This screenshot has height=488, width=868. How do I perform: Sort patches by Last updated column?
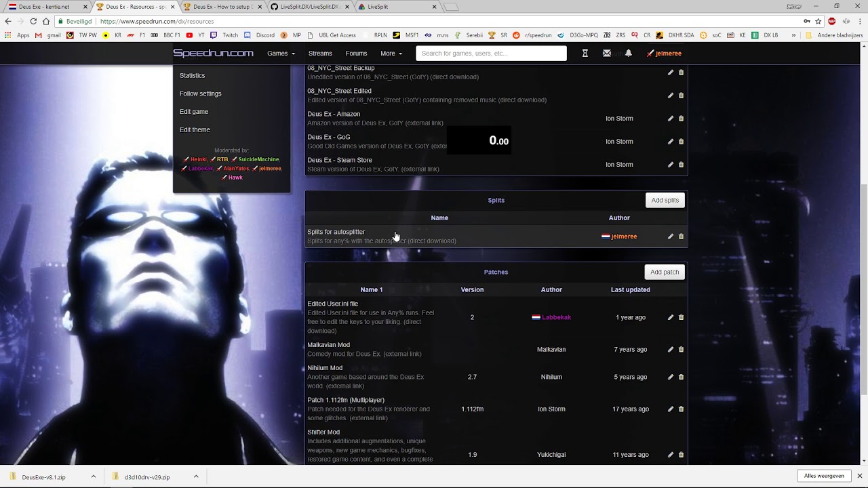tap(630, 289)
